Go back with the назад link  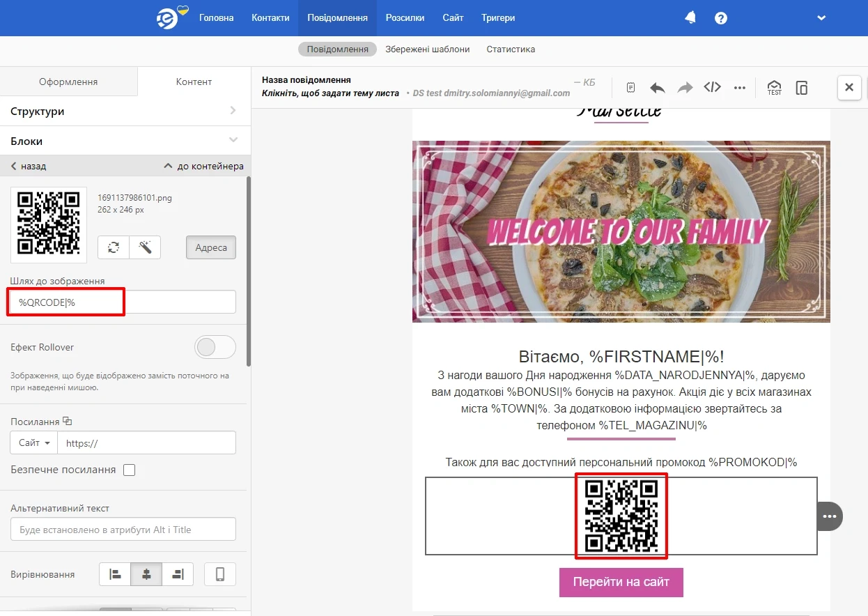(29, 166)
